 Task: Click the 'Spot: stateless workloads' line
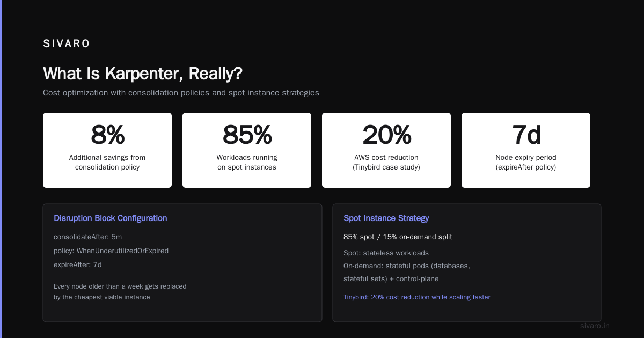[386, 253]
